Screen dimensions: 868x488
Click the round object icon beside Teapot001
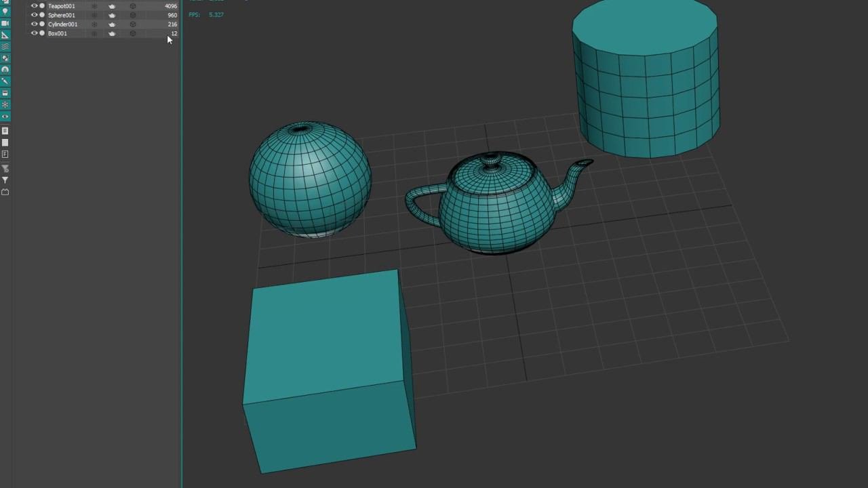(42, 6)
